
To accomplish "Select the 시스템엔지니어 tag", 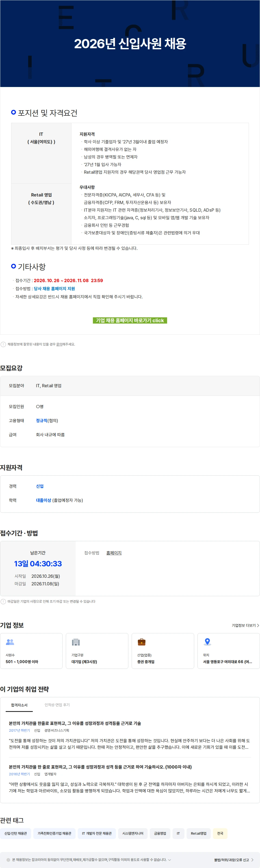I will pyautogui.click(x=133, y=833).
